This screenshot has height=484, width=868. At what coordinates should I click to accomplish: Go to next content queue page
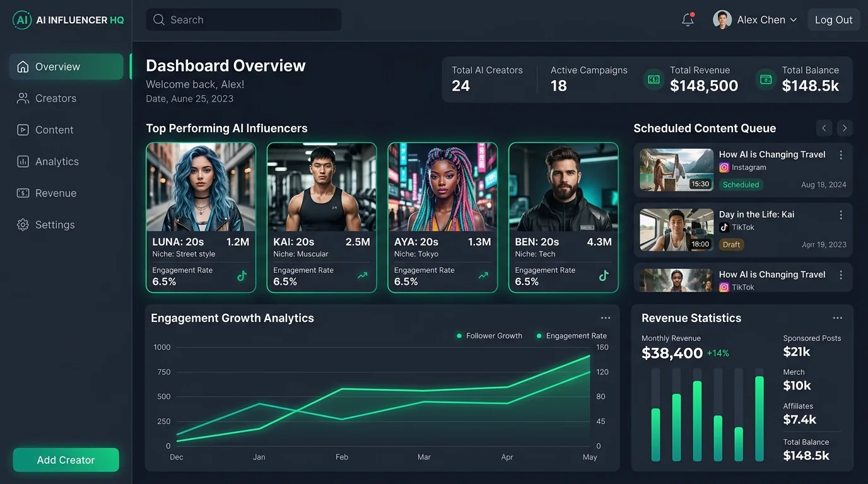coord(845,128)
